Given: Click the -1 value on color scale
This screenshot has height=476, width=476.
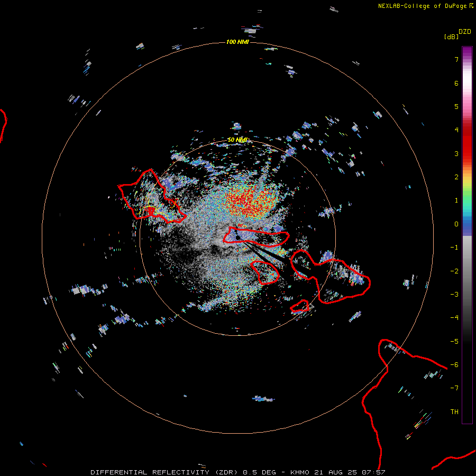Looking at the screenshot, I should coord(454,248).
